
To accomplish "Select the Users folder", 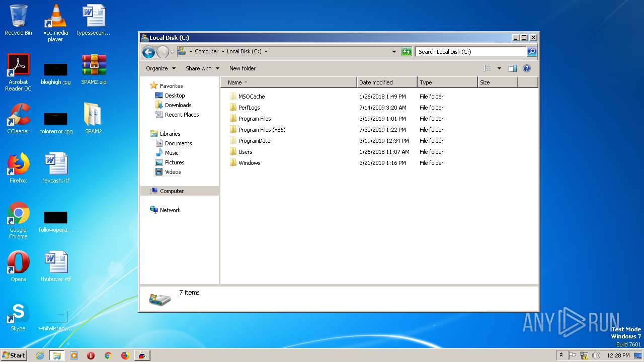I will pos(245,152).
